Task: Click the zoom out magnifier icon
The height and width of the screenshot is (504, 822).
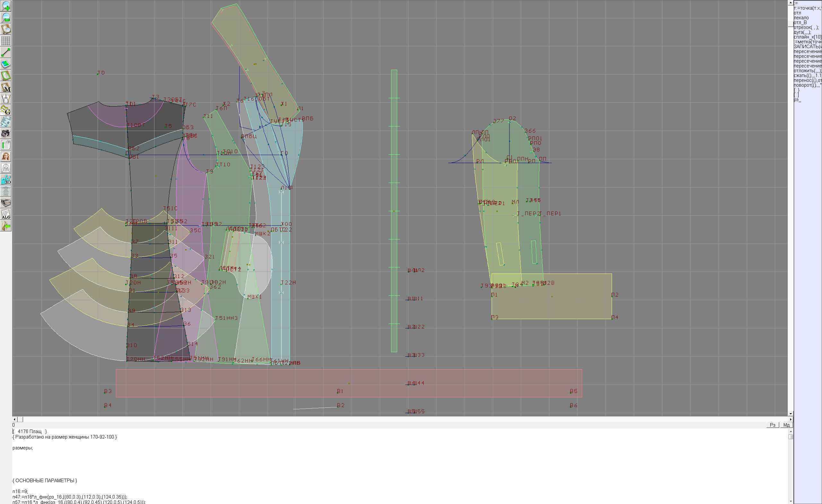Action: 6,17
